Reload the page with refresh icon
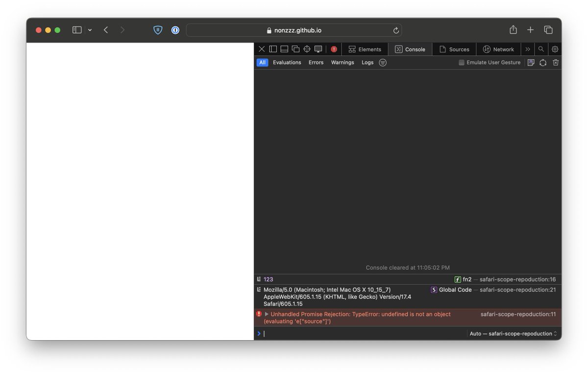The width and height of the screenshot is (588, 375). (396, 30)
